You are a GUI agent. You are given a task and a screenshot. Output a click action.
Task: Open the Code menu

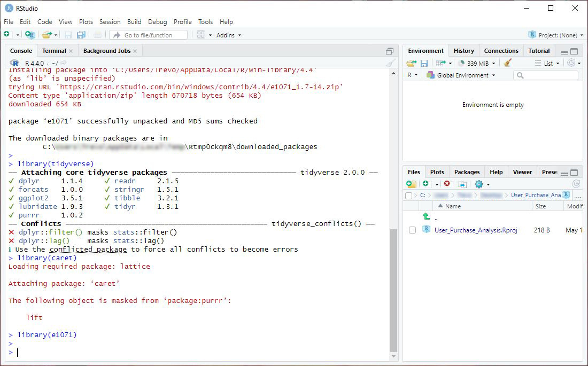click(44, 22)
